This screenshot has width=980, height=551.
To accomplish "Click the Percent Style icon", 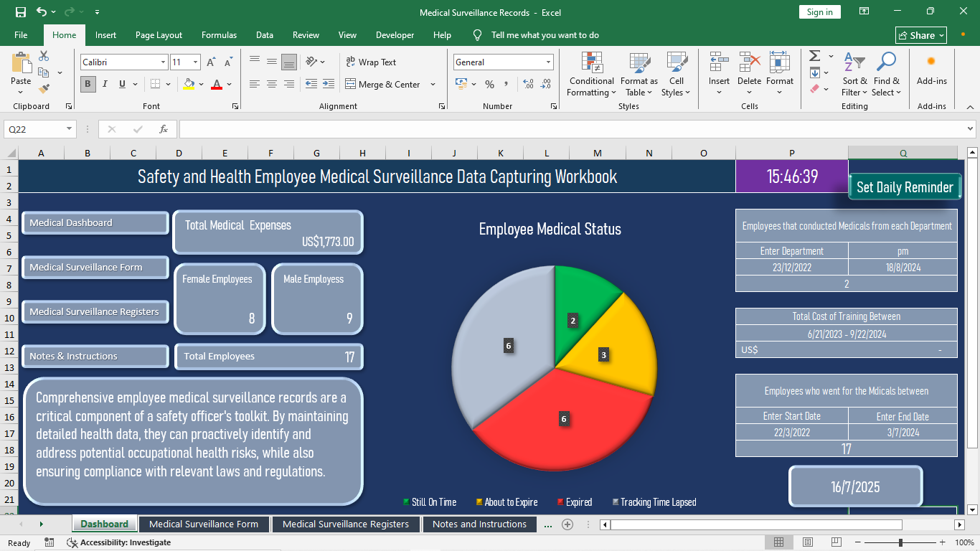I will (490, 84).
